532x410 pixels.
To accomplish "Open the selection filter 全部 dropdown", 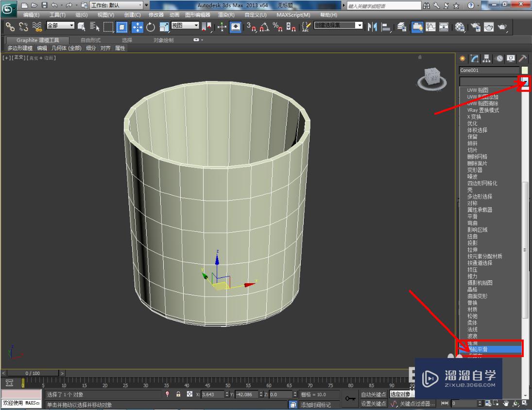I will click(60, 25).
